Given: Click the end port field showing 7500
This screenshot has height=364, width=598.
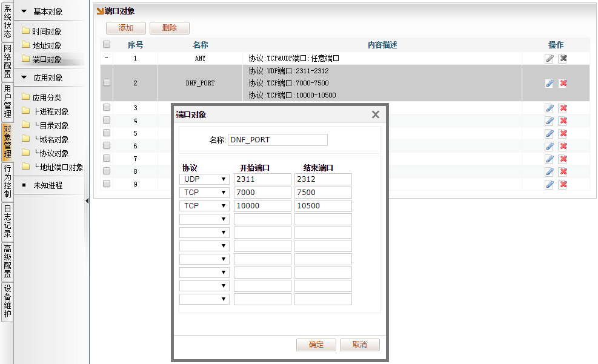Looking at the screenshot, I should coord(323,193).
